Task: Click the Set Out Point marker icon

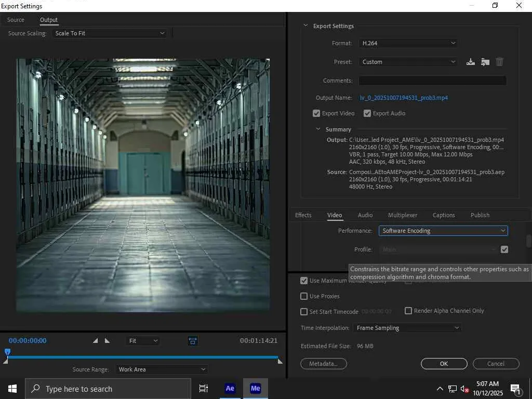Action: pyautogui.click(x=107, y=341)
